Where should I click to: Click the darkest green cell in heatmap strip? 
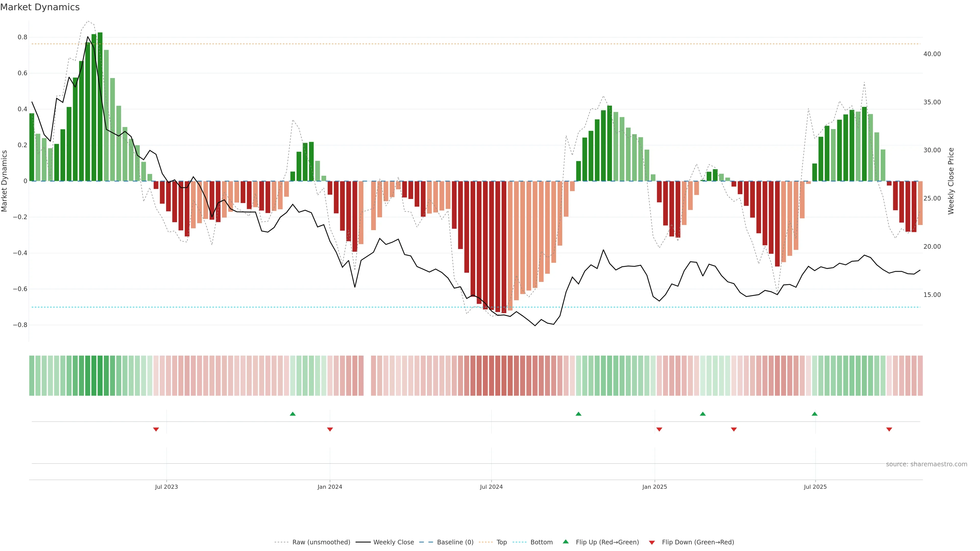[x=100, y=376]
